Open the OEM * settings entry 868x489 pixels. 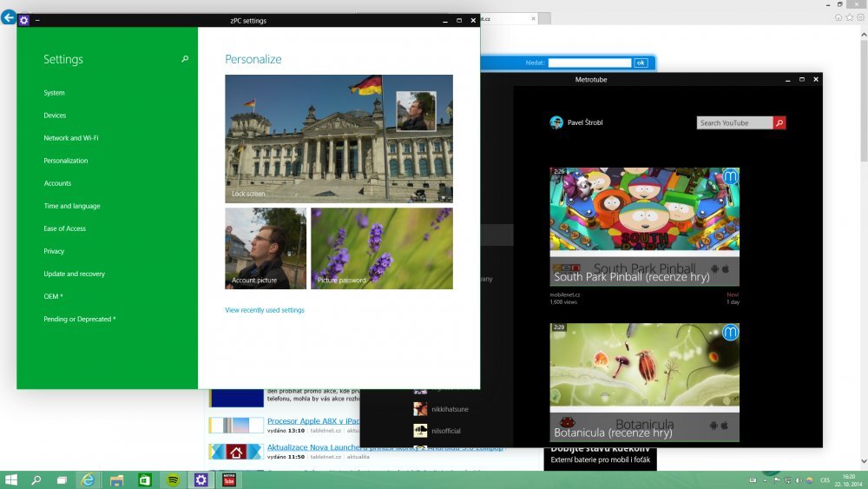coord(53,296)
